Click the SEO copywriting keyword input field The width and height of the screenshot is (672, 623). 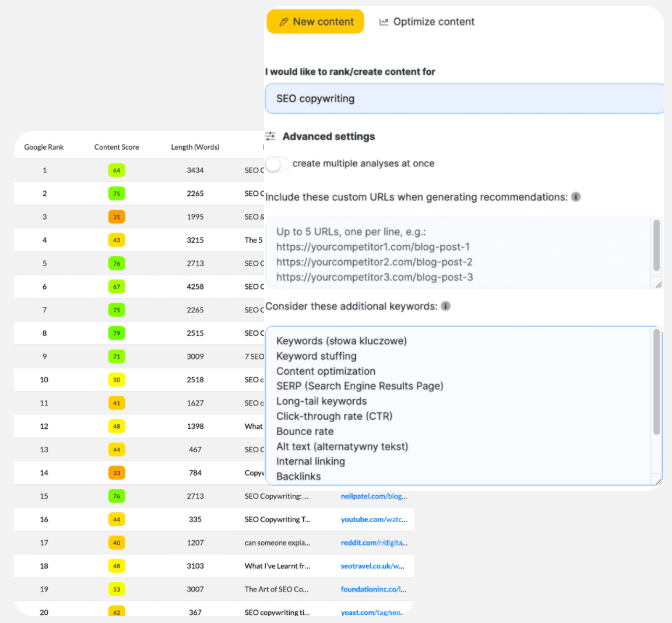pos(464,99)
